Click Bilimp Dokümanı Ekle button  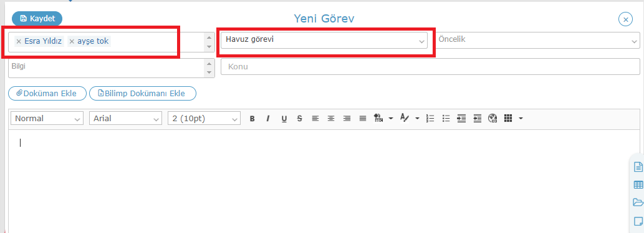pos(143,94)
